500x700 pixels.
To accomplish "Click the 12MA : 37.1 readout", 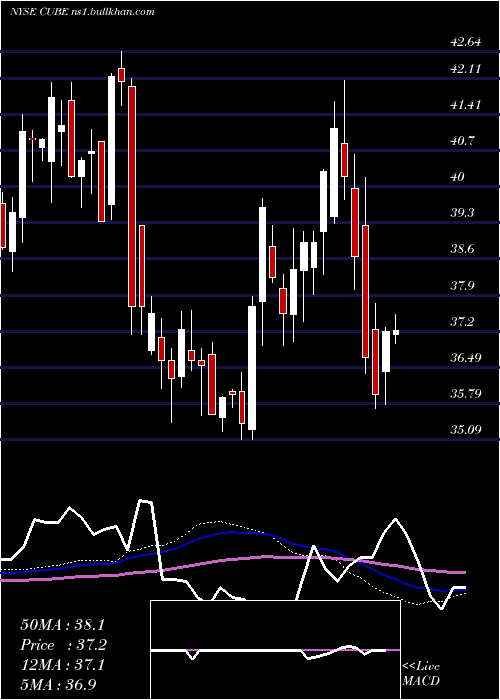I will click(62, 665).
